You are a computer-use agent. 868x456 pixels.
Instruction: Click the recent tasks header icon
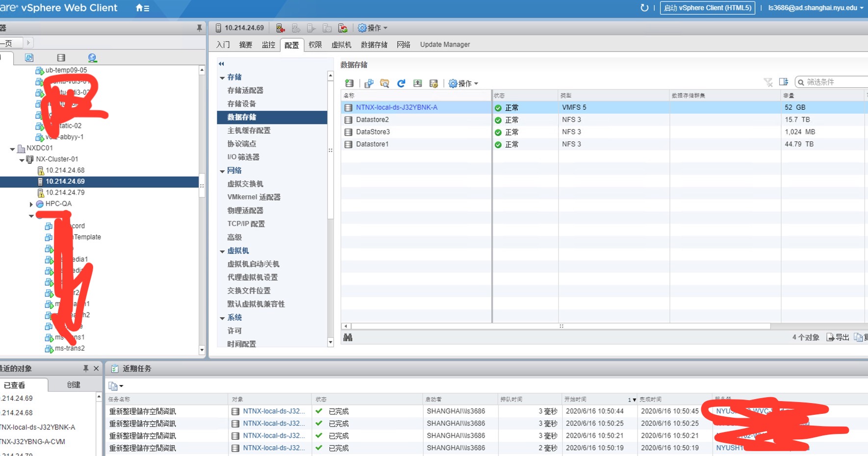pos(115,369)
